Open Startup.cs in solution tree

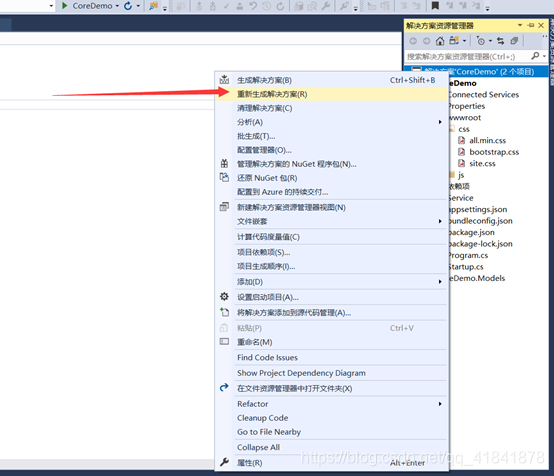[x=466, y=267]
